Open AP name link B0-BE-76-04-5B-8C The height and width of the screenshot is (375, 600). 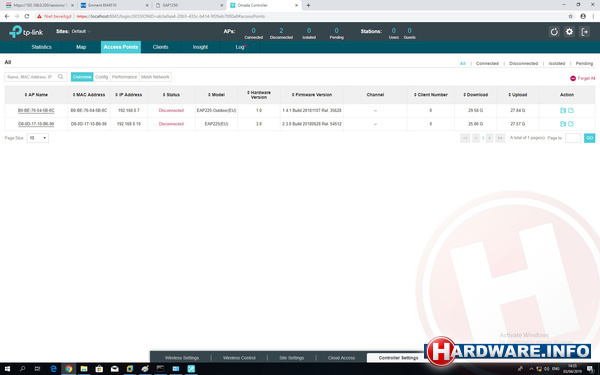coord(36,111)
